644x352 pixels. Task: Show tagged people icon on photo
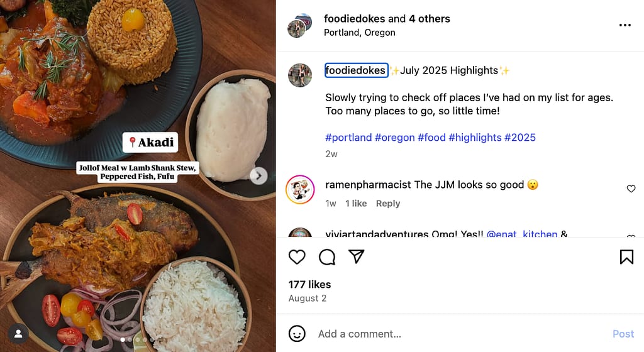18,333
